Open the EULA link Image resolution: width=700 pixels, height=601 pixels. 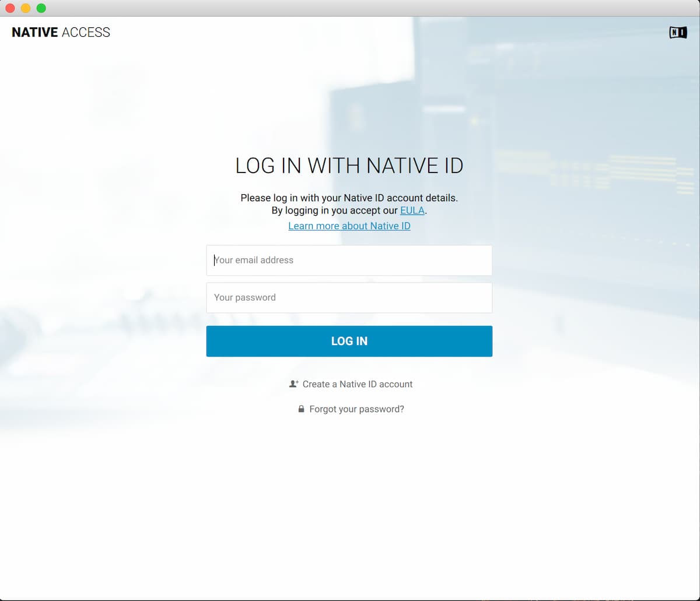412,210
